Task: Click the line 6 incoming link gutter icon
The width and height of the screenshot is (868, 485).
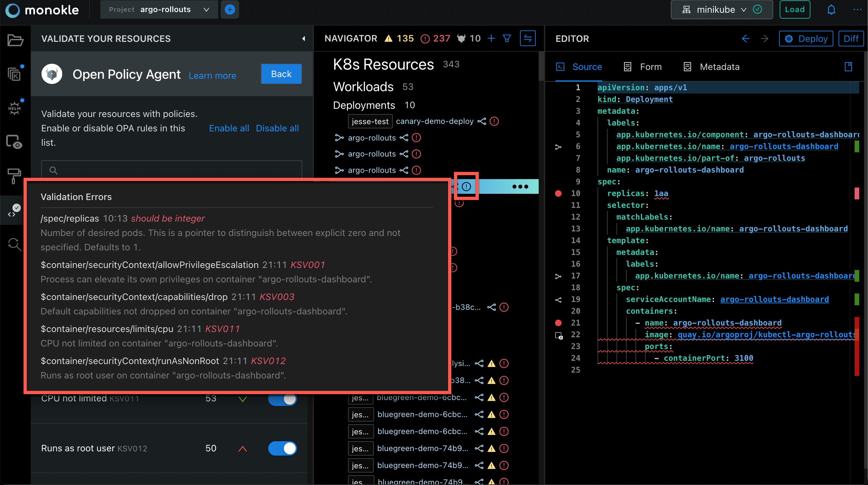Action: point(558,147)
